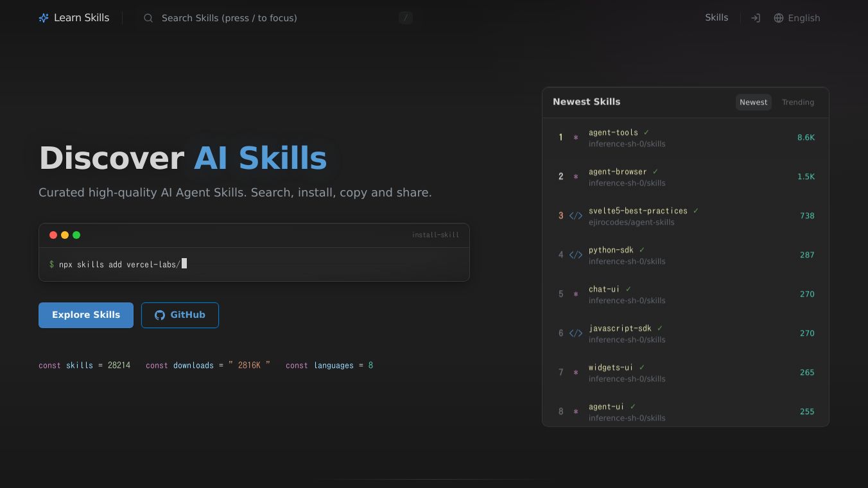The width and height of the screenshot is (868, 488).
Task: Click the globe language icon
Action: [779, 18]
